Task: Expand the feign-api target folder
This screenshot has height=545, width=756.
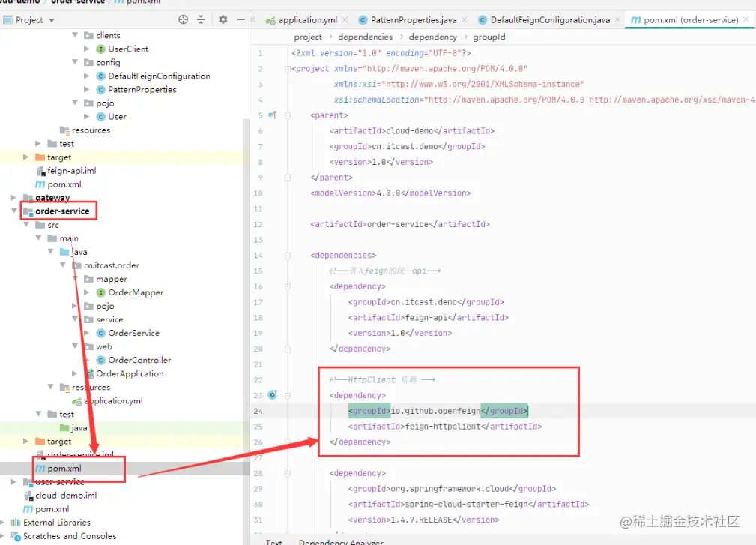Action: pos(26,157)
